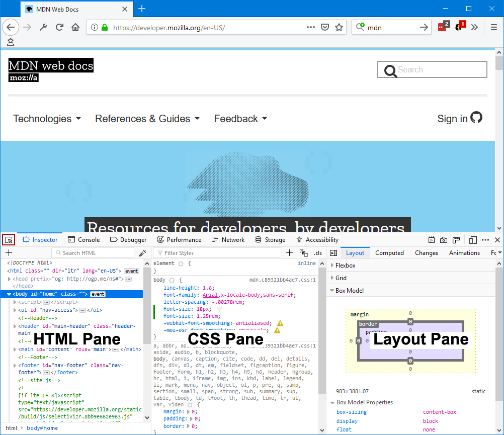Create a new CSS rule
Image resolution: width=504 pixels, height=435 pixels.
(x=290, y=252)
